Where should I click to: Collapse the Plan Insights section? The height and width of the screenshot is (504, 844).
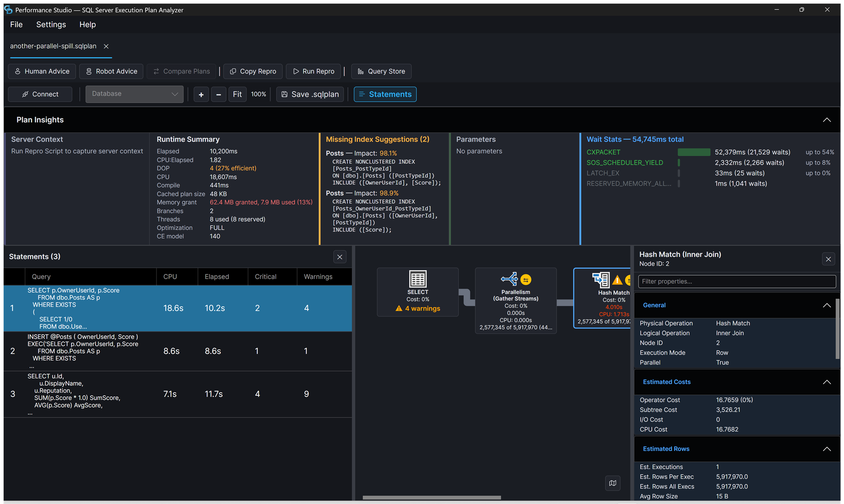[827, 120]
